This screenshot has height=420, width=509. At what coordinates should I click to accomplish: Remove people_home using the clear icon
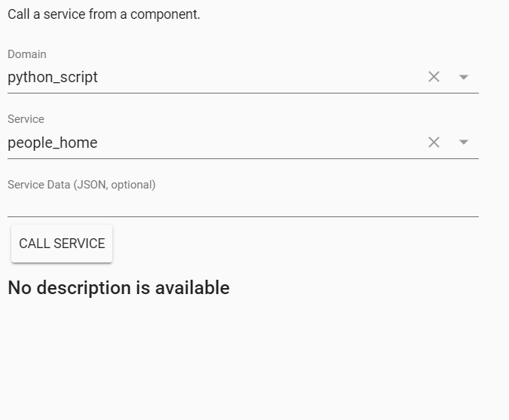pos(434,143)
